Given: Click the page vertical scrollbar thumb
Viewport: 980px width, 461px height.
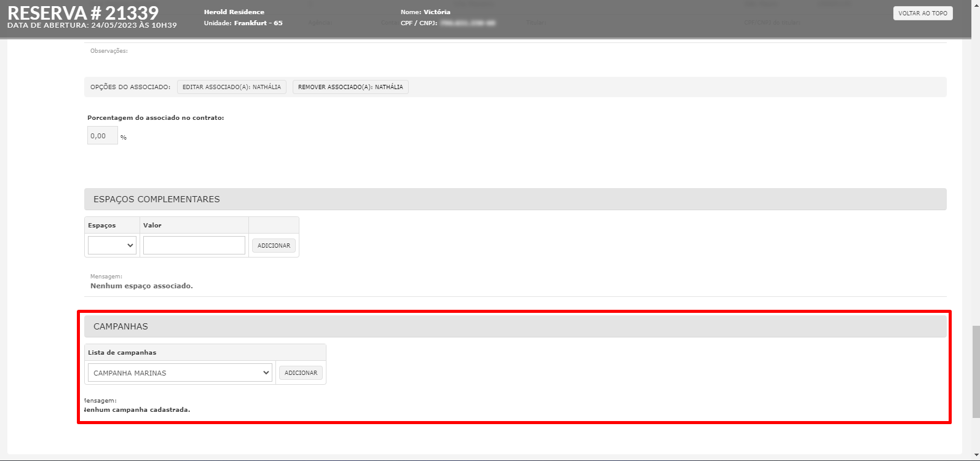Looking at the screenshot, I should point(975,372).
